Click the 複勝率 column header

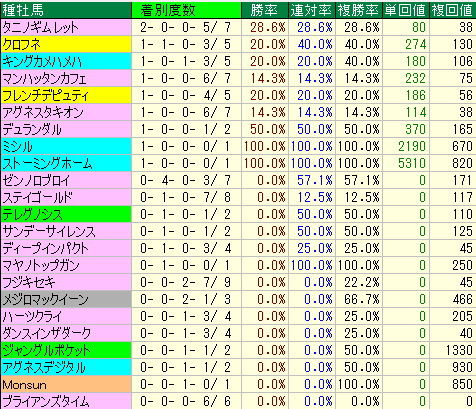tap(359, 10)
